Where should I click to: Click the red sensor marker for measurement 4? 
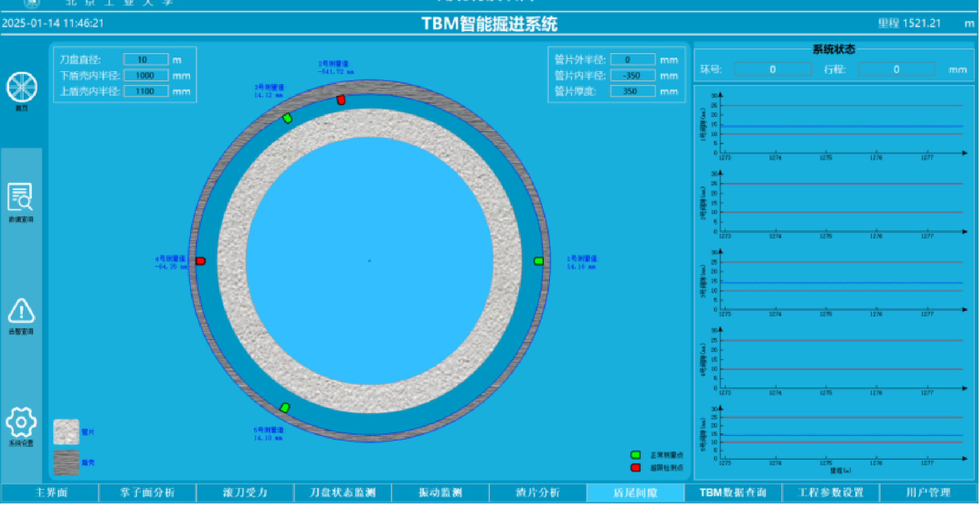click(x=201, y=261)
